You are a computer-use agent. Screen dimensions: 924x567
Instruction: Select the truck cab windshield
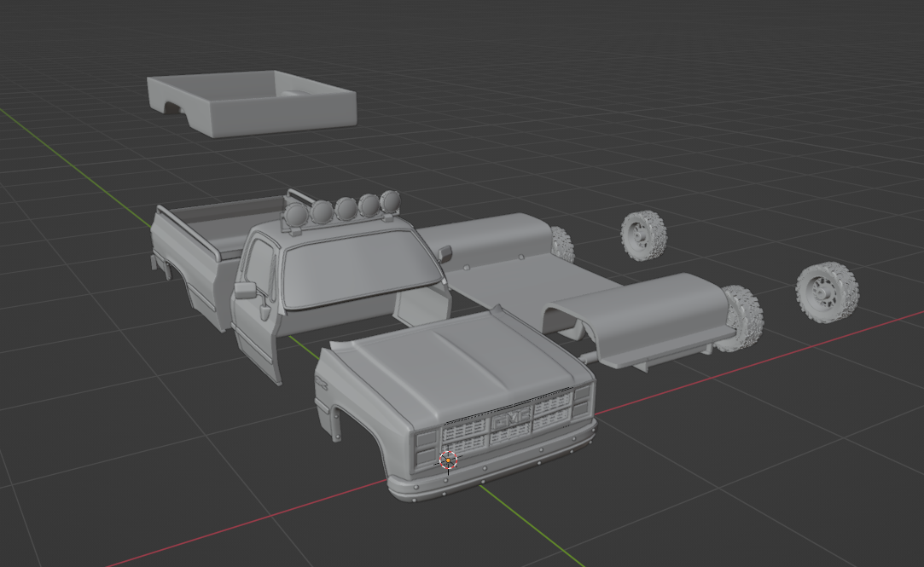tap(361, 268)
